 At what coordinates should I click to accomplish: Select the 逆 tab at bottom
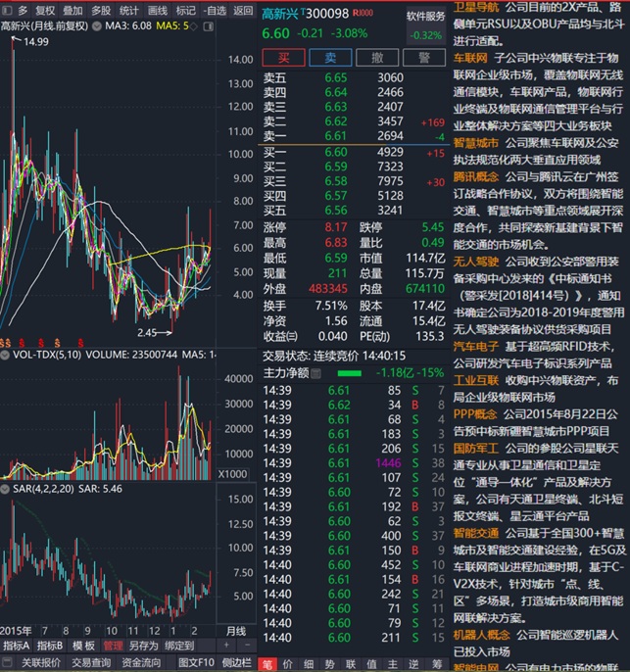pos(413,665)
